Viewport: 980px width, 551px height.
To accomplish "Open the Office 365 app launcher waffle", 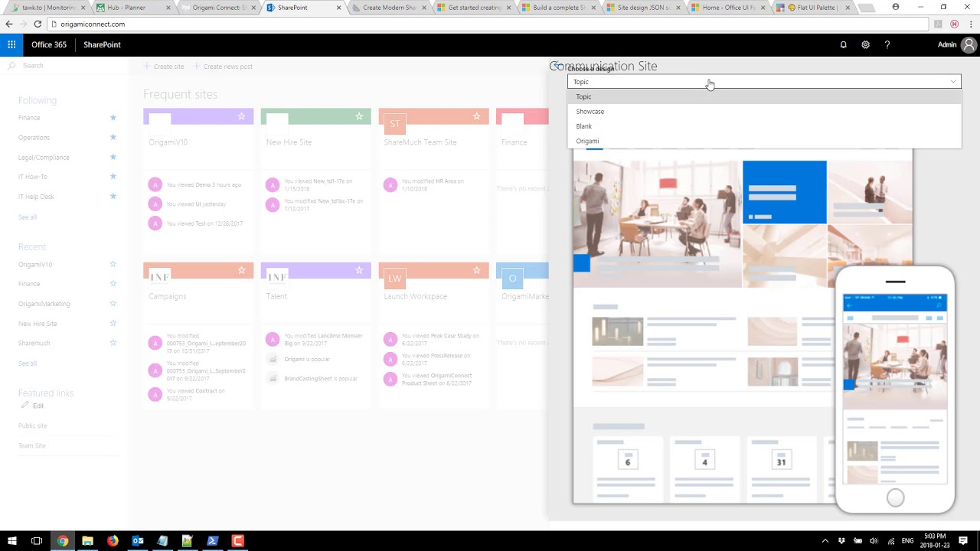I will click(11, 44).
